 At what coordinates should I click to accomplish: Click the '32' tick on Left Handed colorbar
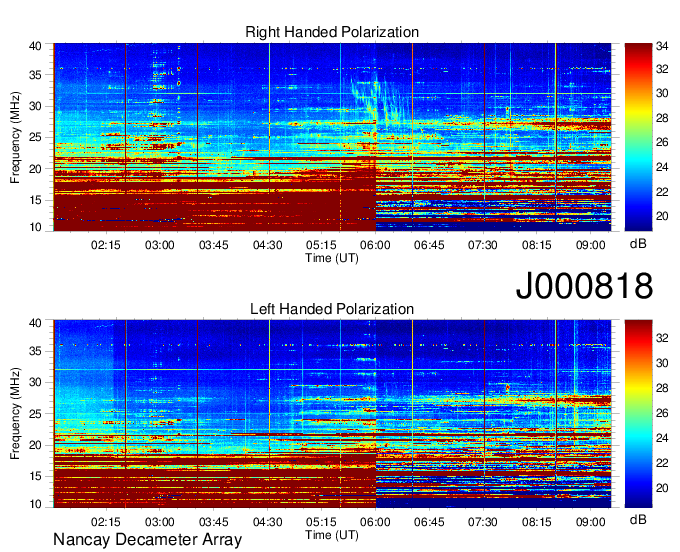[x=662, y=338]
